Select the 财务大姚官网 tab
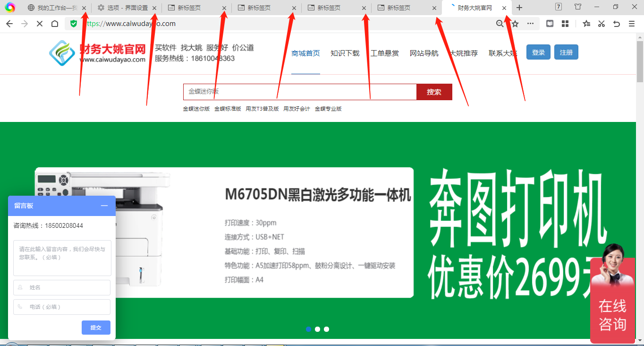The height and width of the screenshot is (346, 644). point(477,8)
